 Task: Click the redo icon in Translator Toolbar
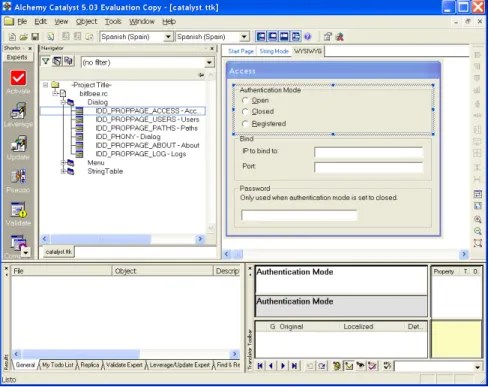(x=322, y=366)
